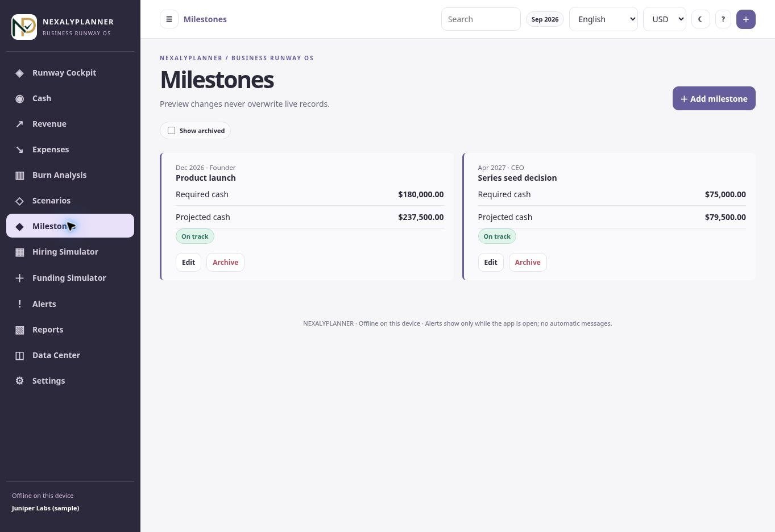
Task: Click the Expenses down-arrow icon
Action: pos(19,149)
